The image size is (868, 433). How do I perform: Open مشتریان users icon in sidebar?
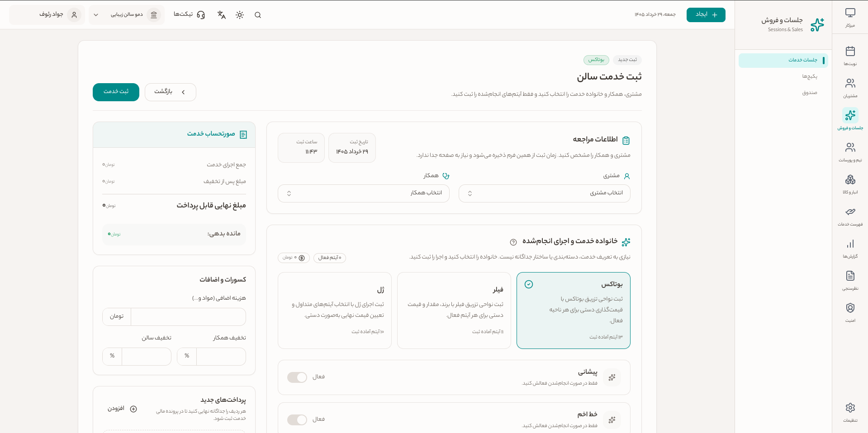click(850, 83)
